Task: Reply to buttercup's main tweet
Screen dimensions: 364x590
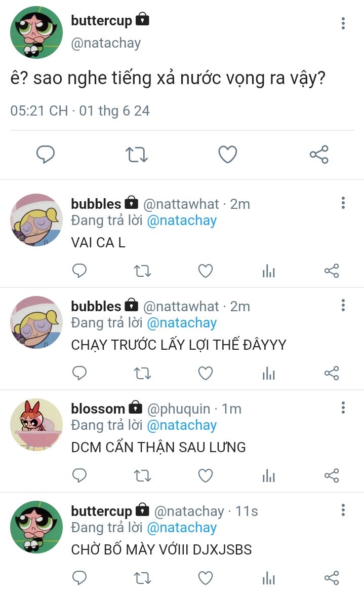Action: (x=46, y=154)
